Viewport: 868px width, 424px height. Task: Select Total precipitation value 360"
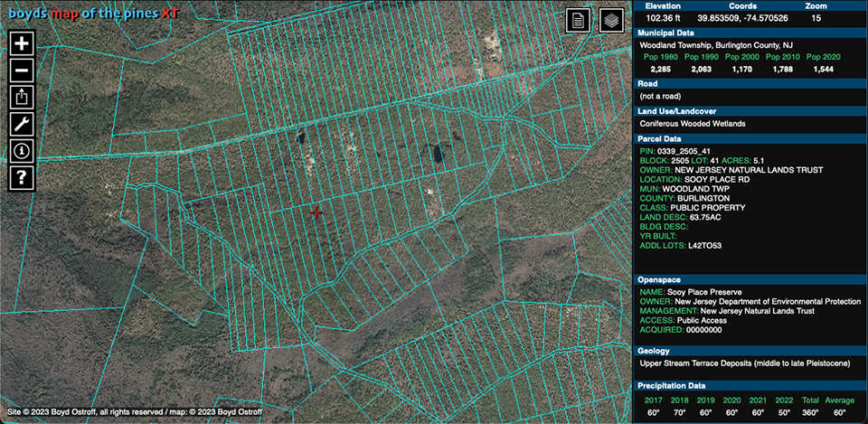[x=809, y=412]
